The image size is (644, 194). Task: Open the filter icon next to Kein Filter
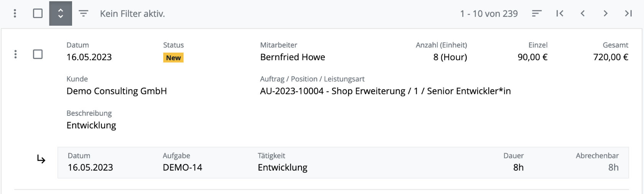pyautogui.click(x=83, y=13)
